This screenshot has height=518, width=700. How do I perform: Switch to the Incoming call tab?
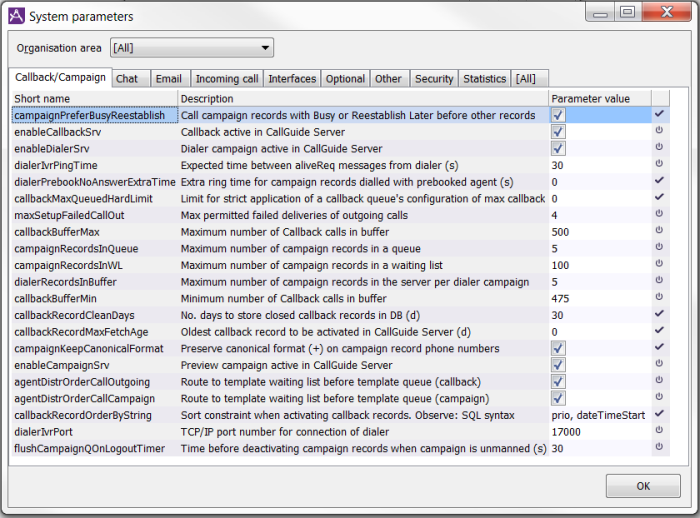226,79
